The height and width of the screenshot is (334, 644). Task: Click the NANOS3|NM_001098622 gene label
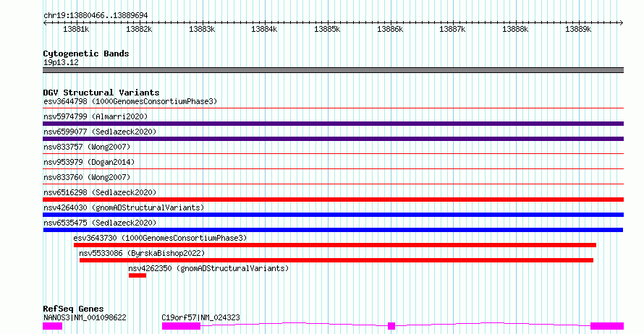coord(85,317)
